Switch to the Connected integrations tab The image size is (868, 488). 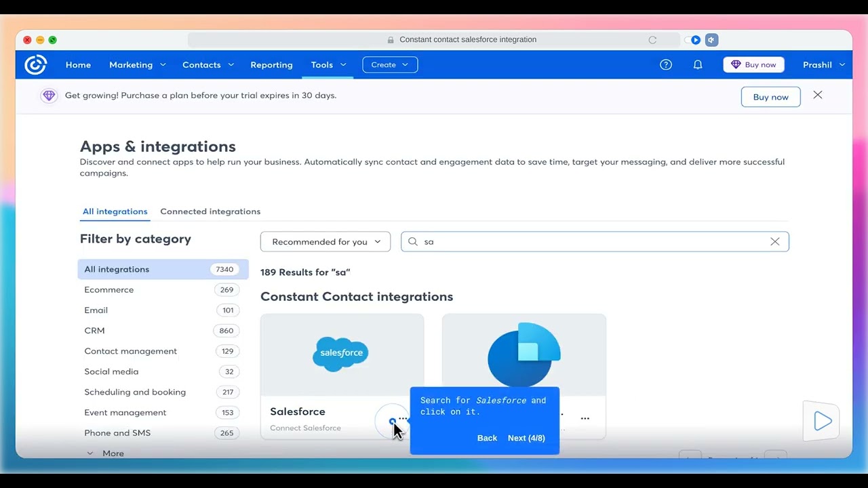(210, 211)
